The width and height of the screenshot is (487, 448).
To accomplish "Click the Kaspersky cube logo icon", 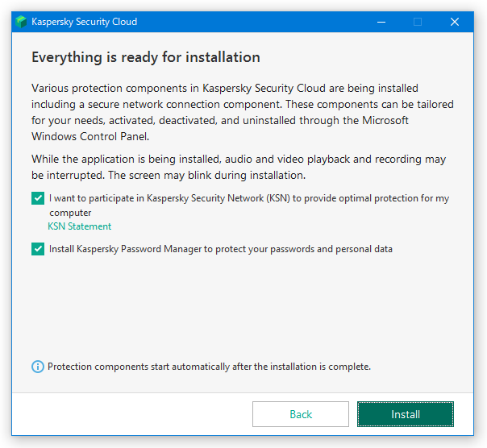I will coord(21,22).
